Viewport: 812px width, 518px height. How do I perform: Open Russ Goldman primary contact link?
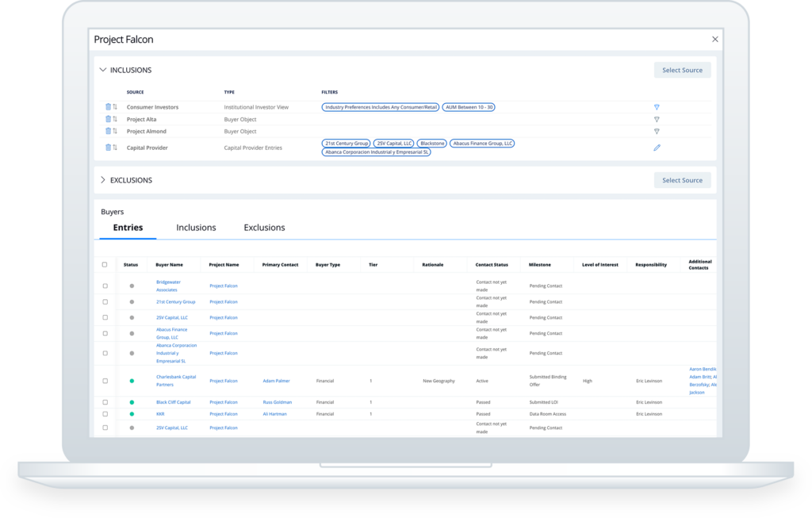277,402
